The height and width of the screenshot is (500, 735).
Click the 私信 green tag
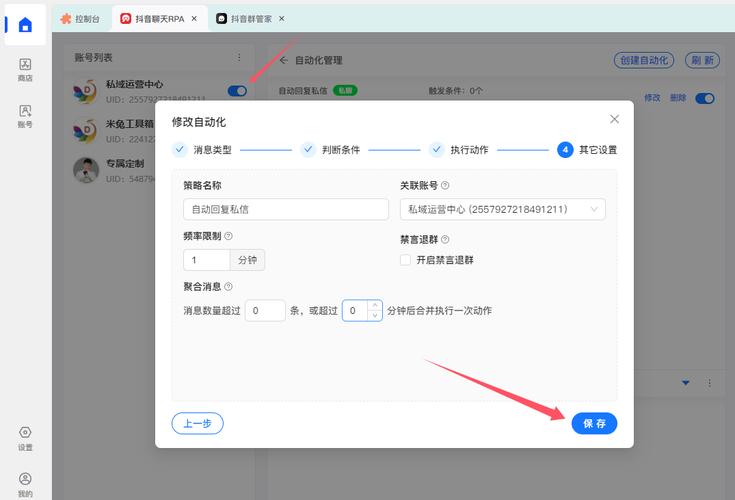click(345, 90)
